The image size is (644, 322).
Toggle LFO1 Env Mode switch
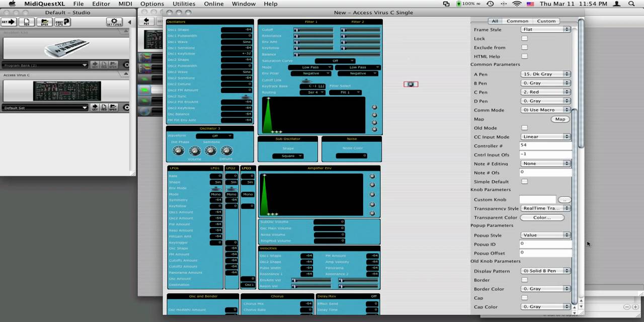(216, 188)
